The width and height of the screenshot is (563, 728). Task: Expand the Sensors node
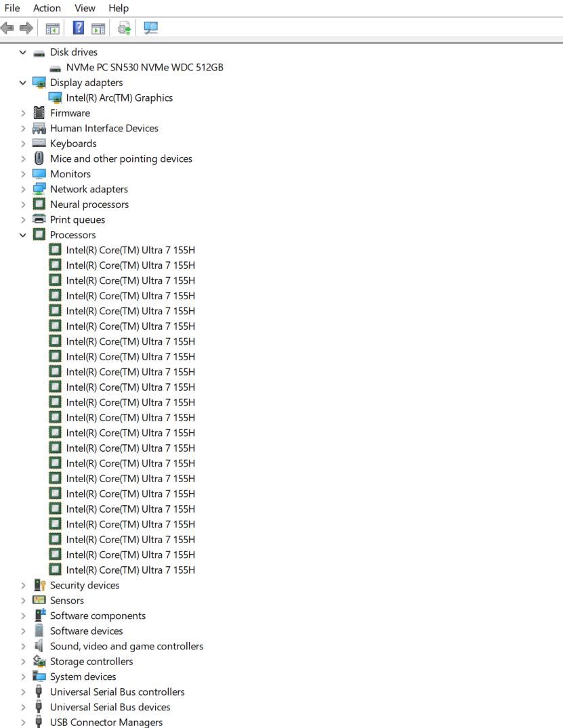coord(23,600)
